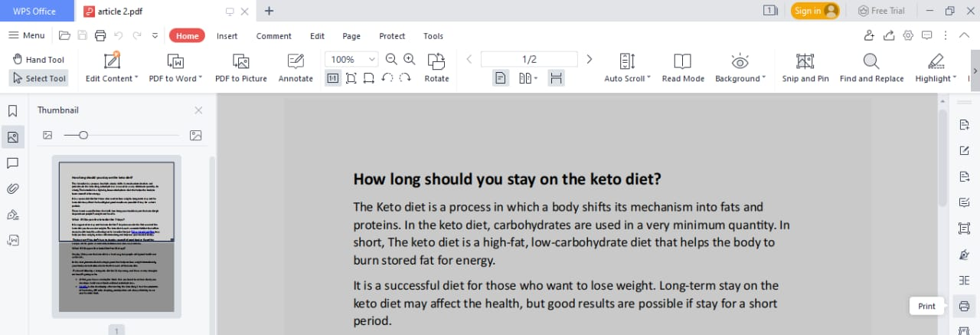Toggle actual size 1:1 view
The image size is (980, 335).
(333, 78)
